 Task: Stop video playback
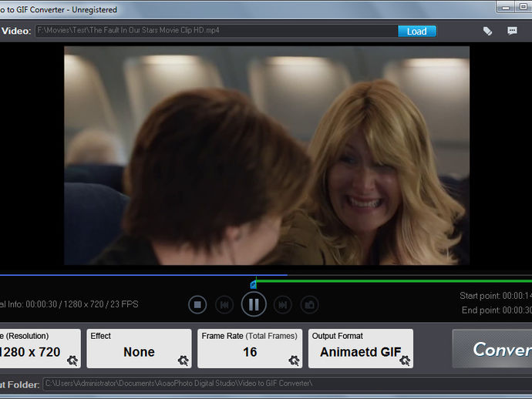(197, 304)
